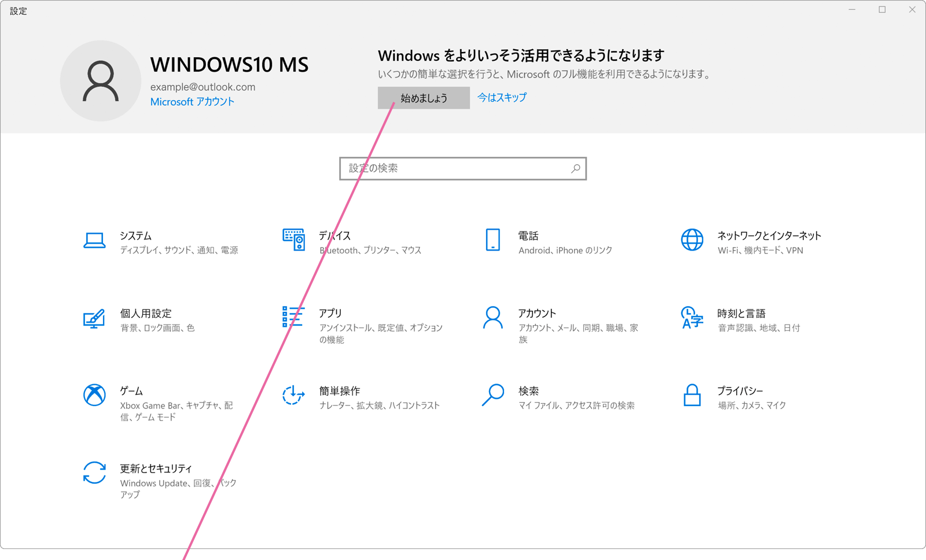
Task: Select the 個人用設定 title text
Action: coord(146,314)
